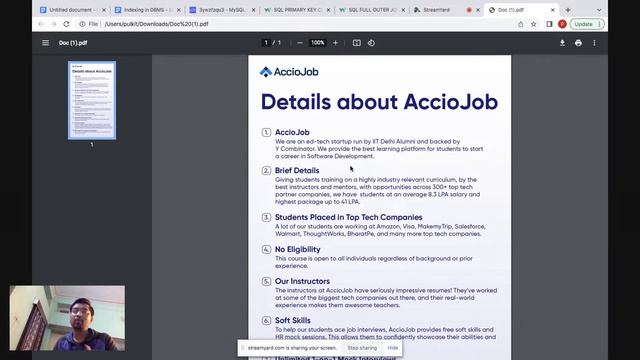Screen dimensions: 640x360
Task: Edit the PDF page number field
Action: 266,43
